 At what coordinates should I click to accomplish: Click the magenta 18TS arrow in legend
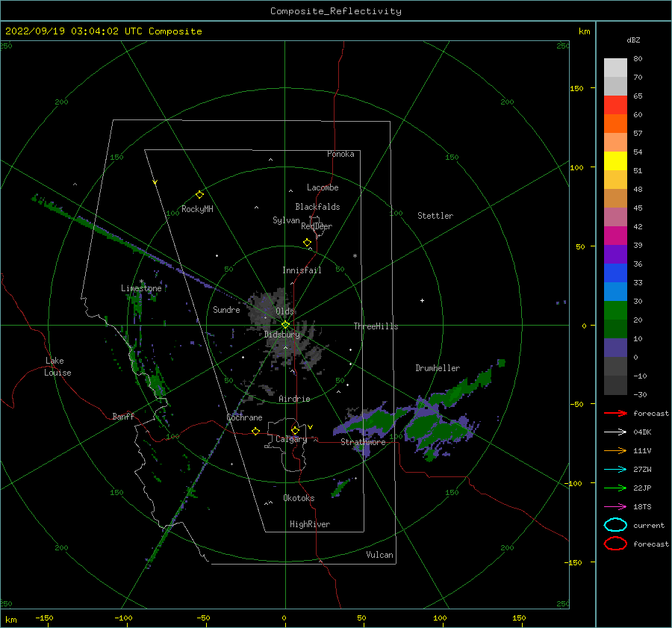[615, 507]
